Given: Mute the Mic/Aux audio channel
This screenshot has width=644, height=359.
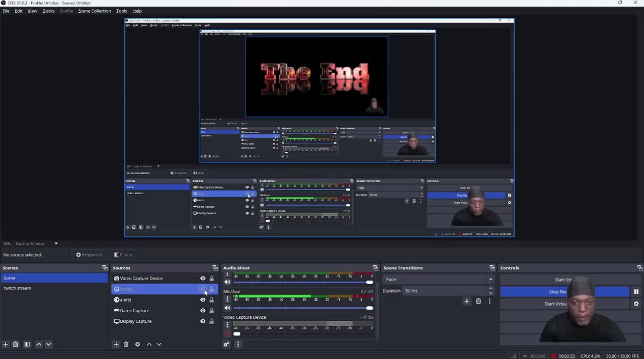Looking at the screenshot, I should coord(227,308).
